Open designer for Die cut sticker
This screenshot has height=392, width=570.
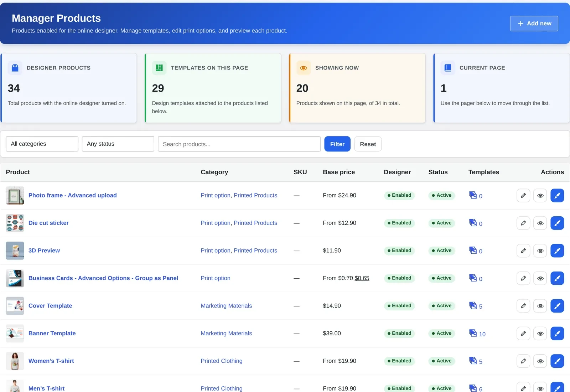[557, 223]
